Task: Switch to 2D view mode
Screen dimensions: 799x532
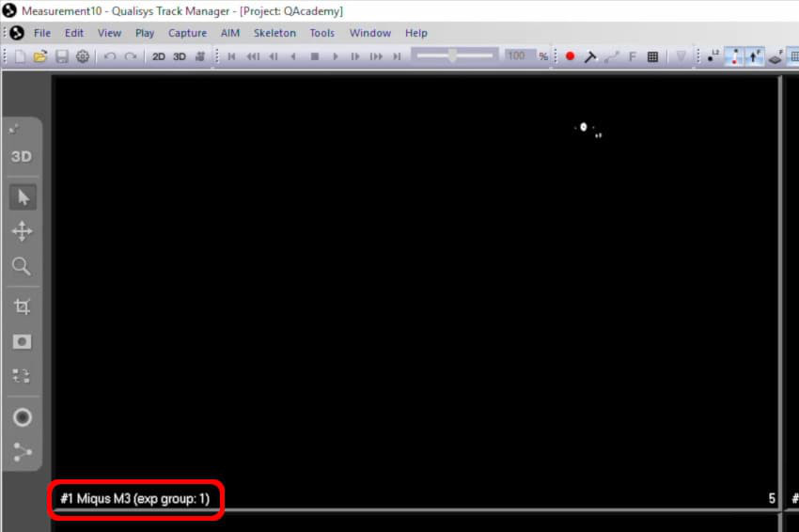Action: (x=159, y=56)
